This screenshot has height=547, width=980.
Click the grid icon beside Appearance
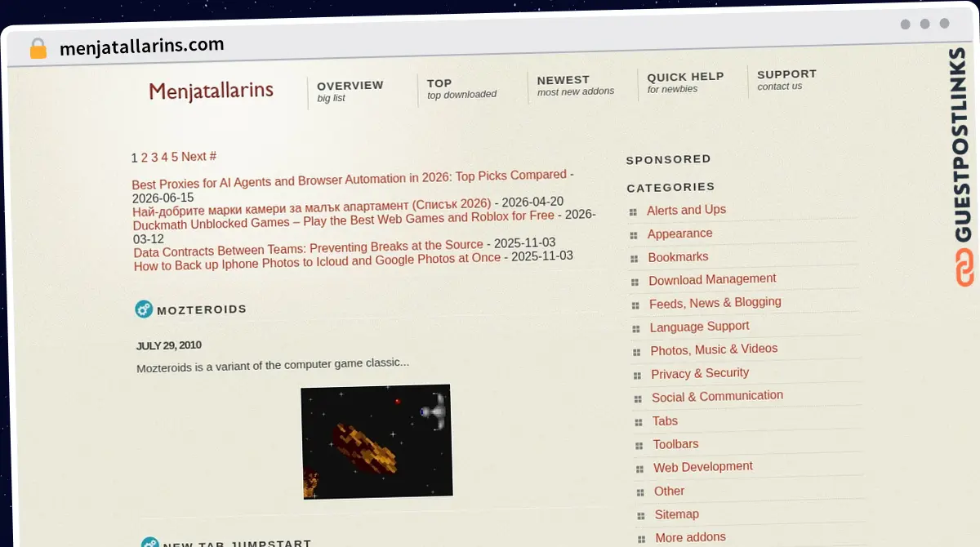point(634,235)
